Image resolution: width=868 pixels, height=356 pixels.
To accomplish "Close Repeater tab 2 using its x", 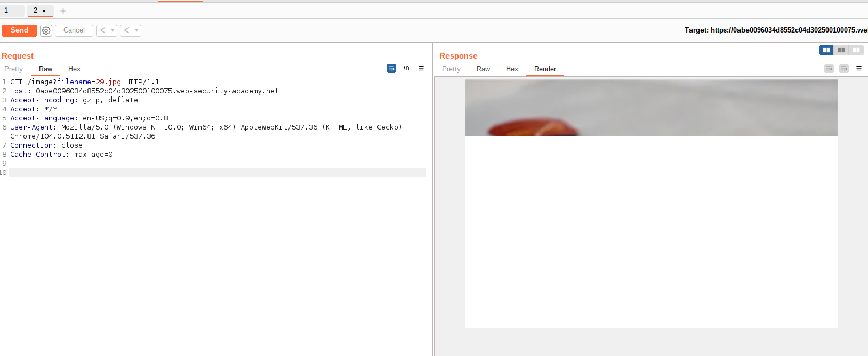I will click(x=44, y=11).
